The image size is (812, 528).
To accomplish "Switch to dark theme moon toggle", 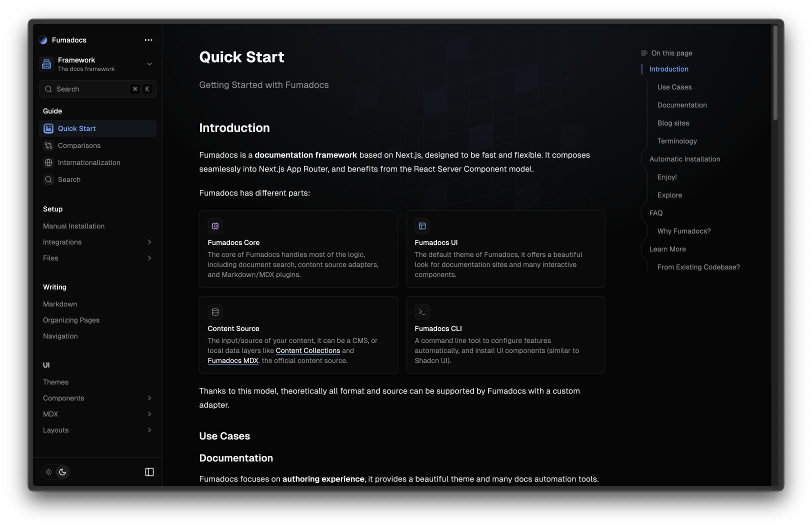I will 62,472.
